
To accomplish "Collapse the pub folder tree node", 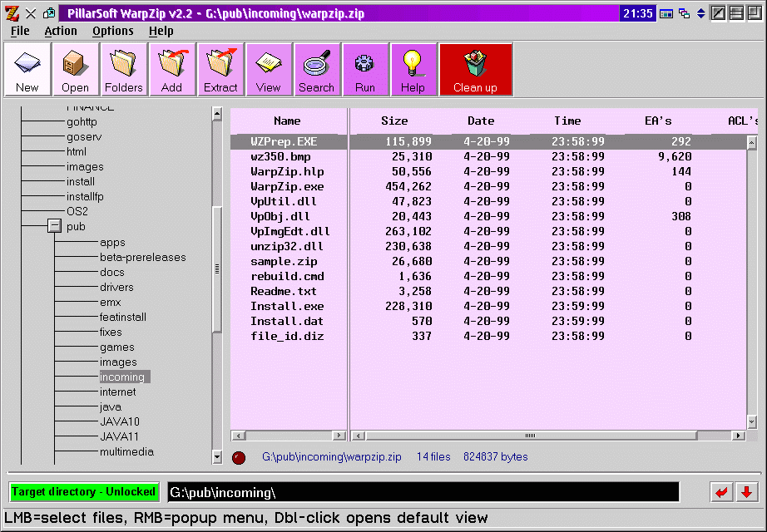I will pos(54,226).
